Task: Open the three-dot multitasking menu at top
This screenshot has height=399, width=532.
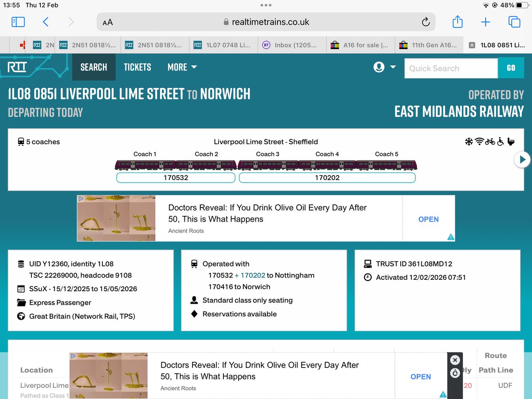Action: pos(266,5)
